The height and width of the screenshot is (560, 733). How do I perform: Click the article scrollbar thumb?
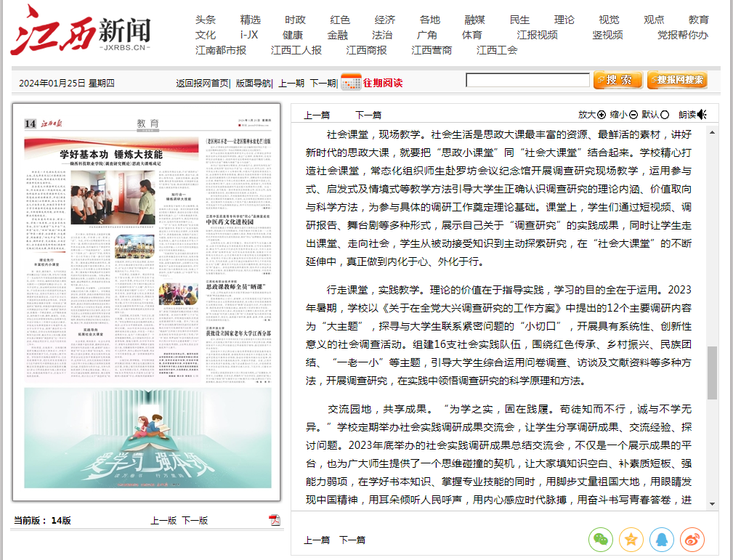coord(712,372)
